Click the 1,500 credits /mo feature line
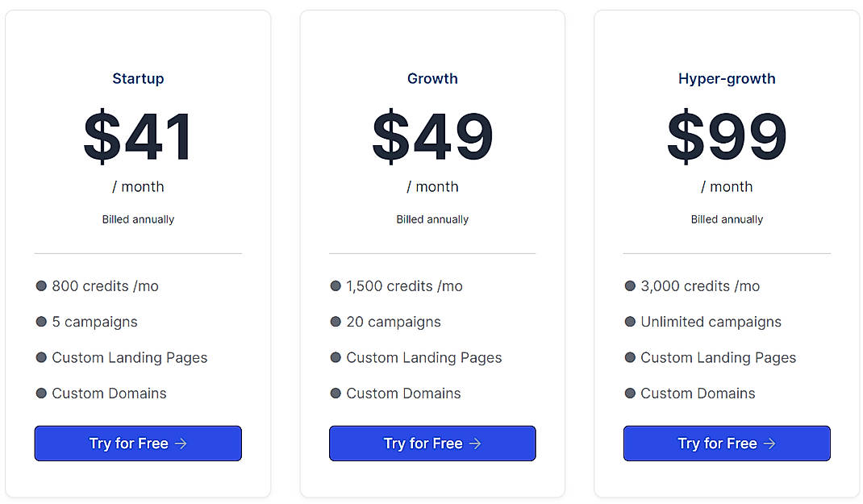This screenshot has width=863, height=504. (405, 285)
